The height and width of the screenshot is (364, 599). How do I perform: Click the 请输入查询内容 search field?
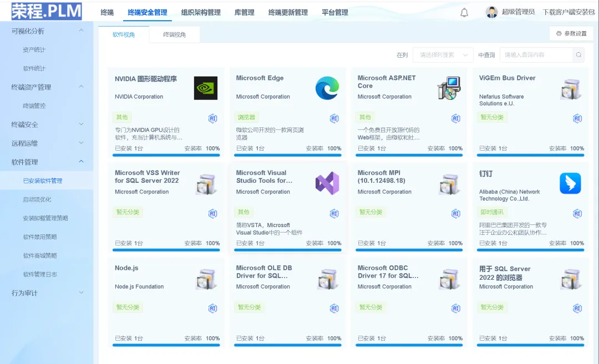pos(536,55)
